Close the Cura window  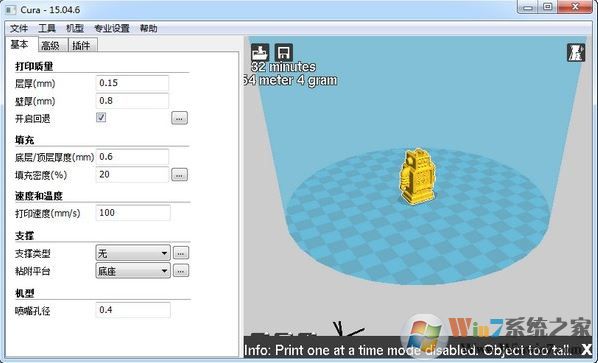[x=575, y=7]
